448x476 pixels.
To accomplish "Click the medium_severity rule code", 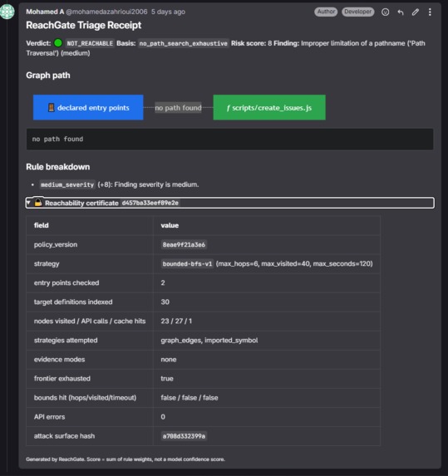I will tap(67, 184).
